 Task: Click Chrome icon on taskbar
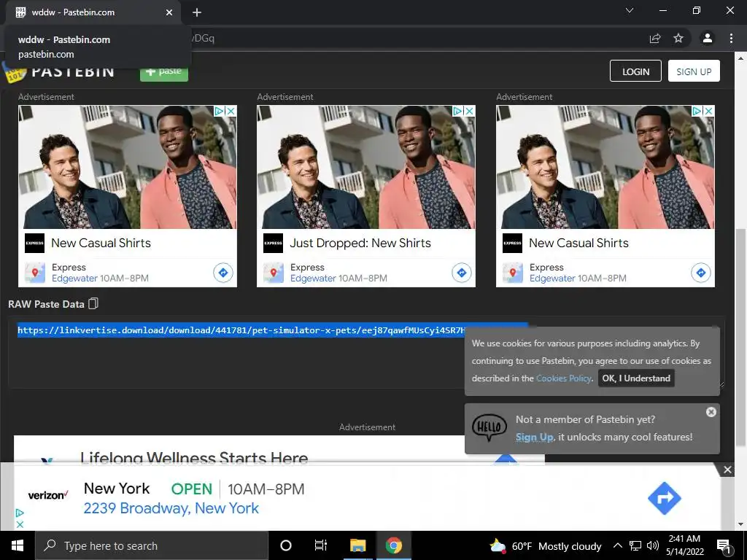pos(393,545)
